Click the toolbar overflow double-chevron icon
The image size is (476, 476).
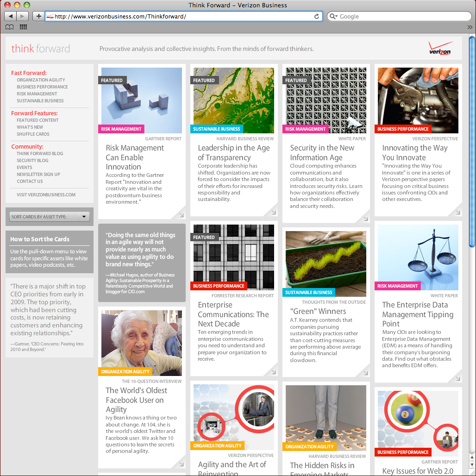(470, 27)
